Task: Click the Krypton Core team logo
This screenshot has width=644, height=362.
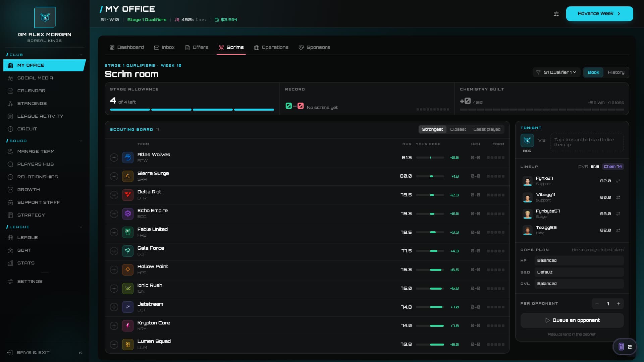Action: click(128, 325)
